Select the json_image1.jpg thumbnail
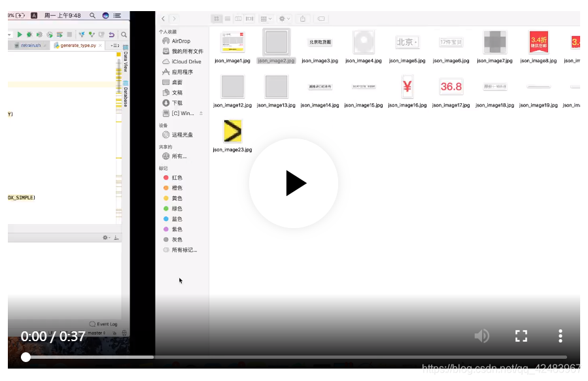588x381 pixels. (x=232, y=42)
